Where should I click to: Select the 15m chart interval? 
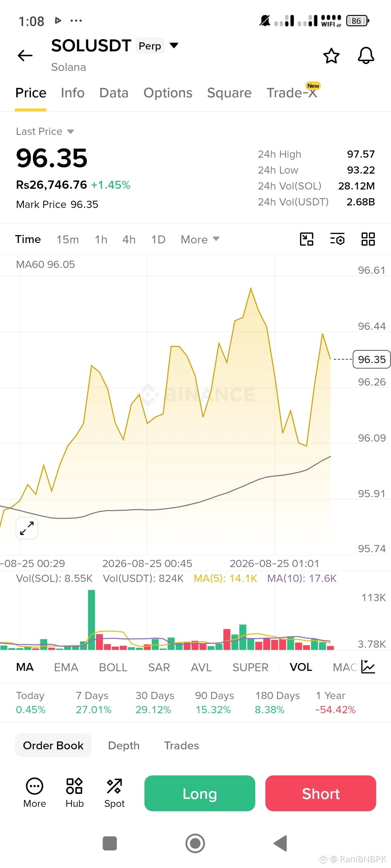68,239
